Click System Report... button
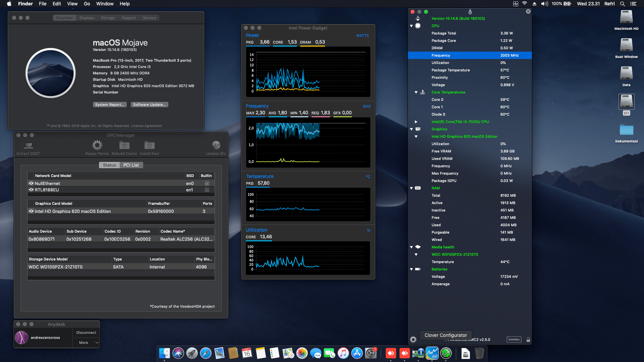 pos(110,105)
